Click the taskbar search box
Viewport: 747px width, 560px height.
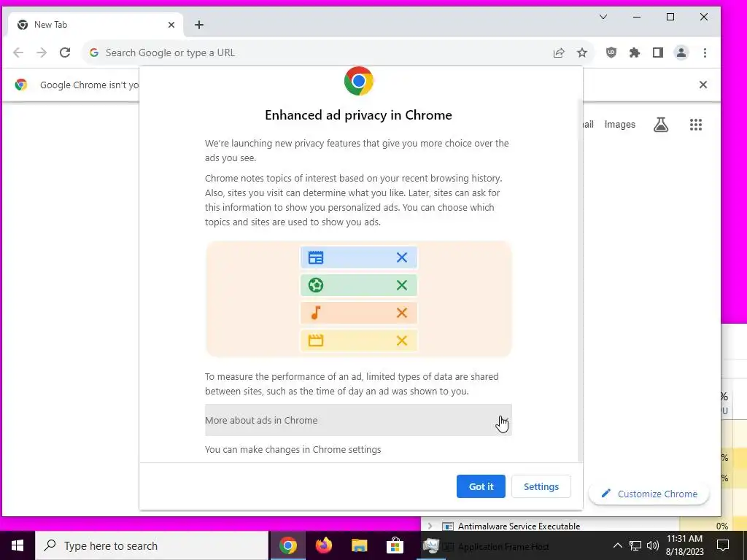pyautogui.click(x=152, y=545)
